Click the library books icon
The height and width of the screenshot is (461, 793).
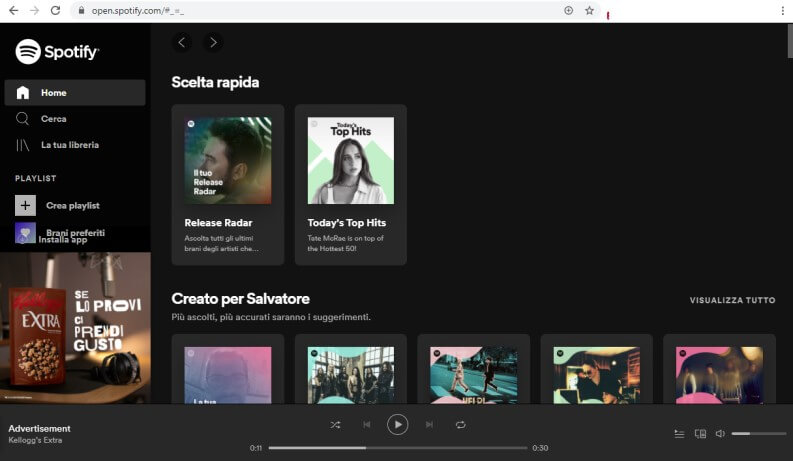[x=22, y=145]
